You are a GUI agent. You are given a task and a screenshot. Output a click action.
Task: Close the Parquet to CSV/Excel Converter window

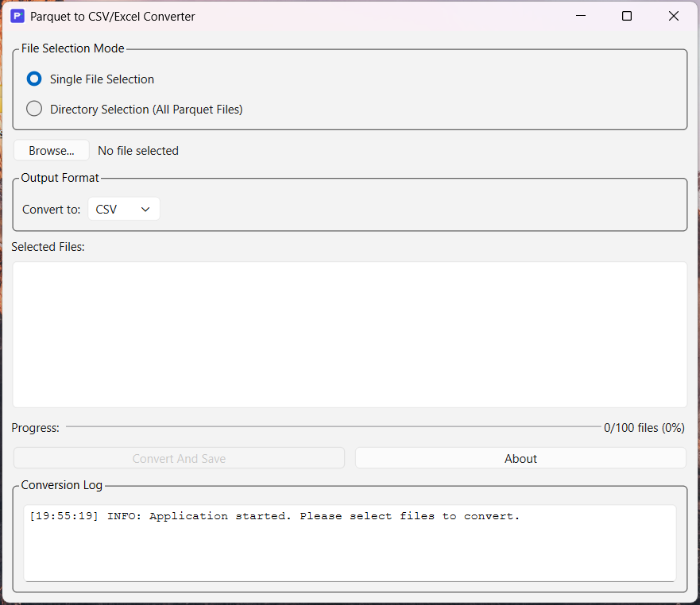673,16
